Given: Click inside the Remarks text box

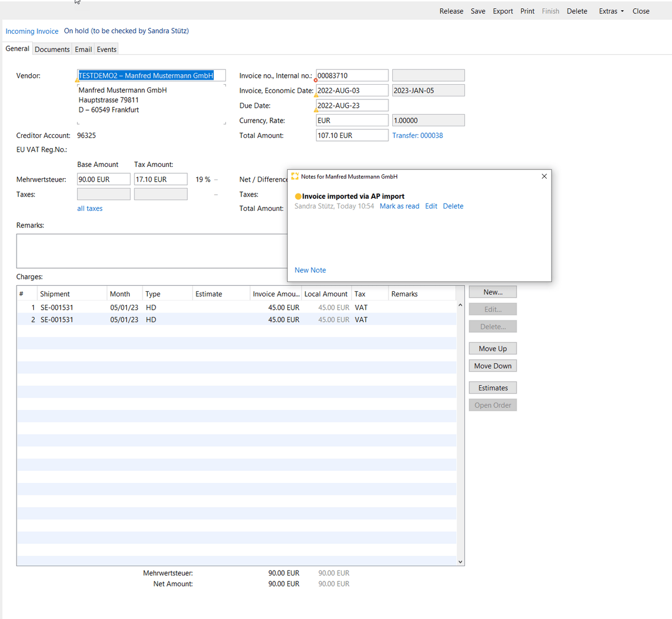Looking at the screenshot, I should tap(152, 251).
